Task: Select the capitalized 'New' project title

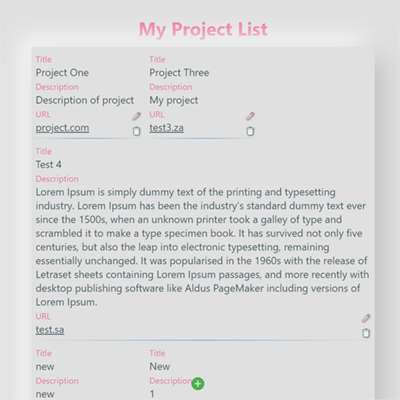Action: [160, 367]
